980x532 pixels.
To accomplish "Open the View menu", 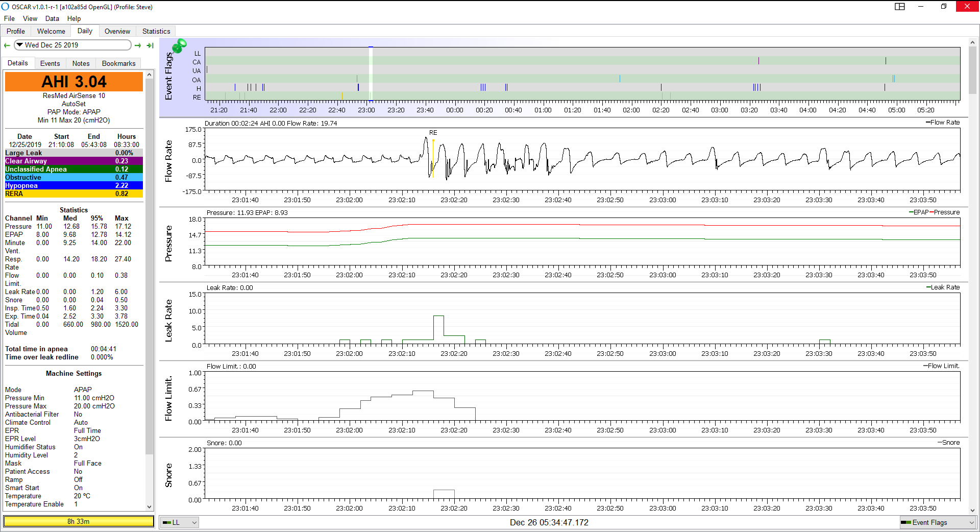I will pyautogui.click(x=30, y=18).
